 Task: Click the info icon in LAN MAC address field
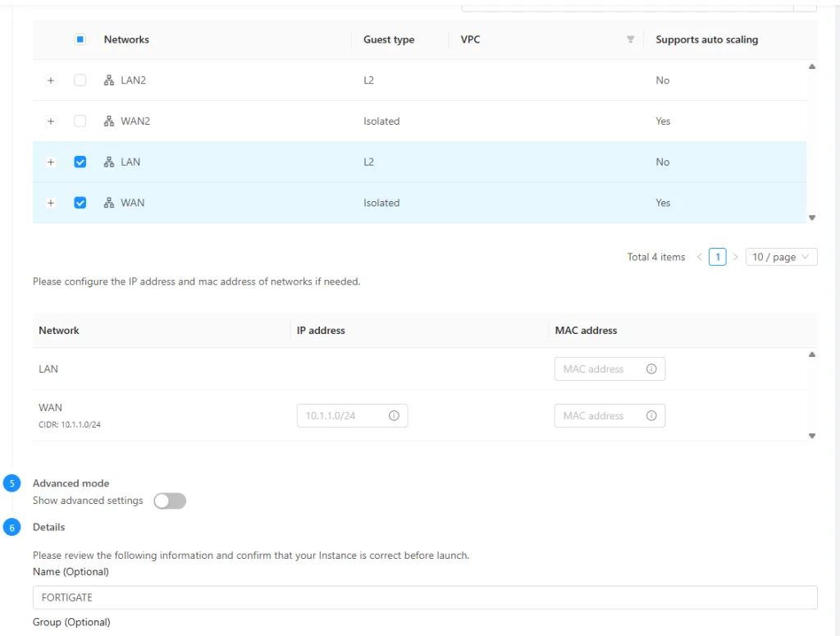[651, 369]
